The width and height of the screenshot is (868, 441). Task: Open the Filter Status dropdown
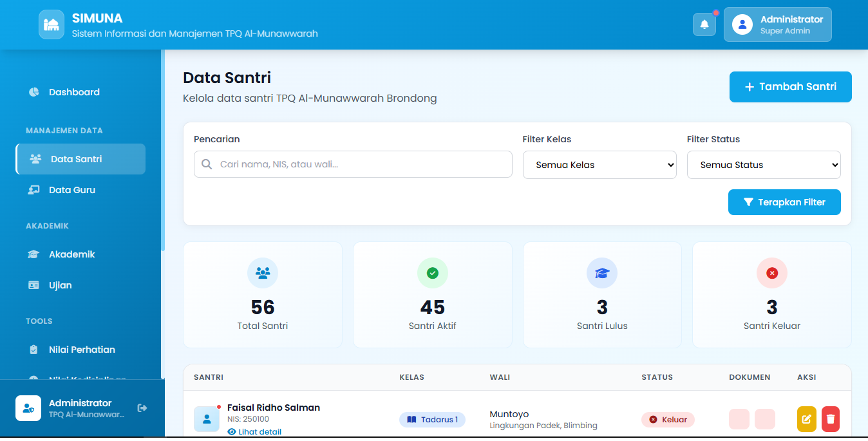coord(764,165)
